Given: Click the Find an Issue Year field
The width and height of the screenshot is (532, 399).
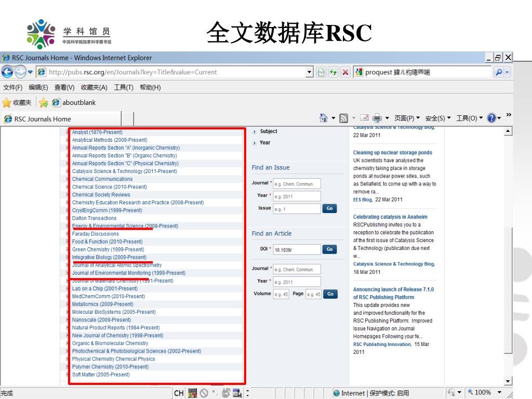Looking at the screenshot, I should (297, 196).
